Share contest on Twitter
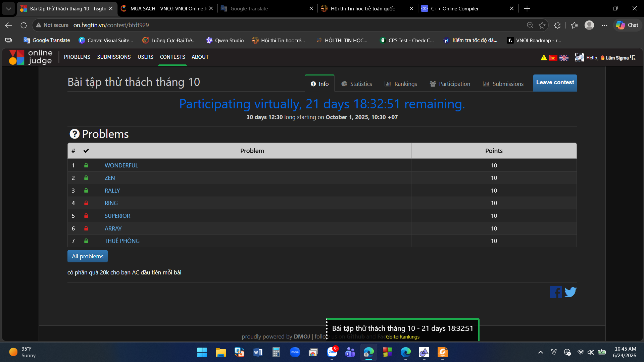This screenshot has height=362, width=644. (x=570, y=292)
